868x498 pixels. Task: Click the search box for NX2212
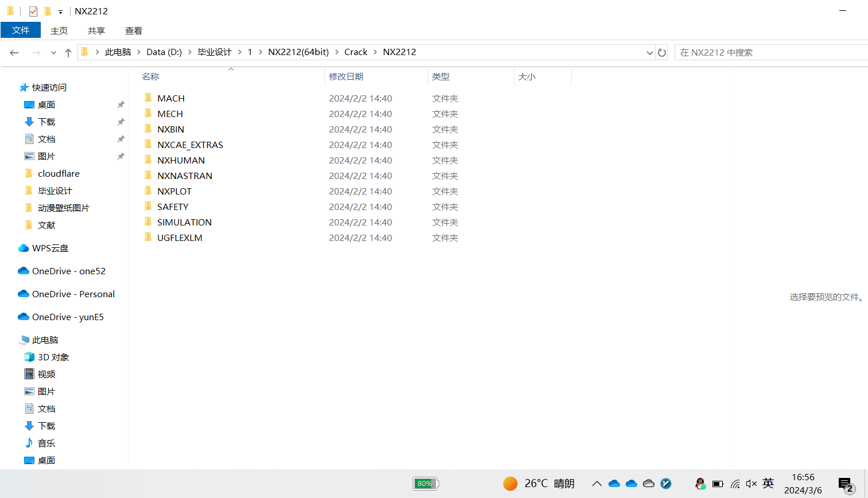[769, 52]
